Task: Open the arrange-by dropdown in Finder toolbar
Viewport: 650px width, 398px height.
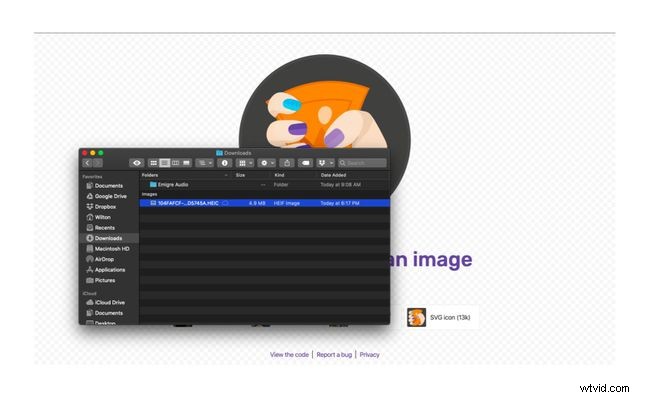Action: (x=205, y=163)
